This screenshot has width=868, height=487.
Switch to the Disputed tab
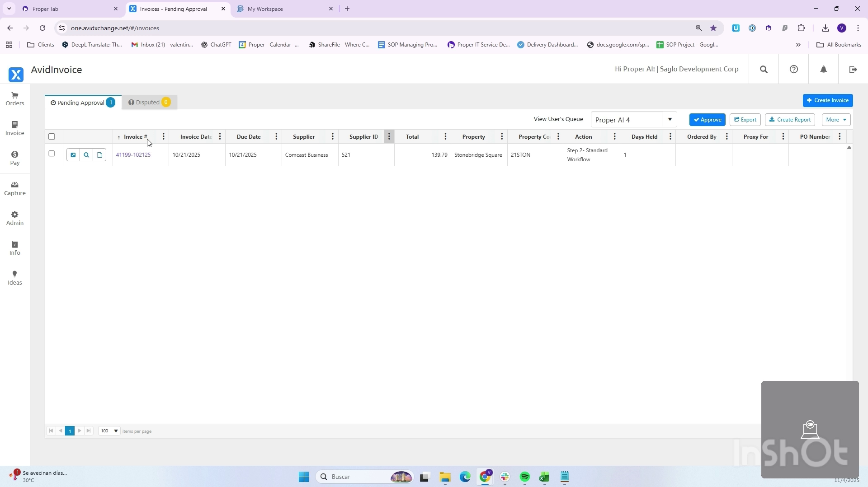(x=149, y=103)
